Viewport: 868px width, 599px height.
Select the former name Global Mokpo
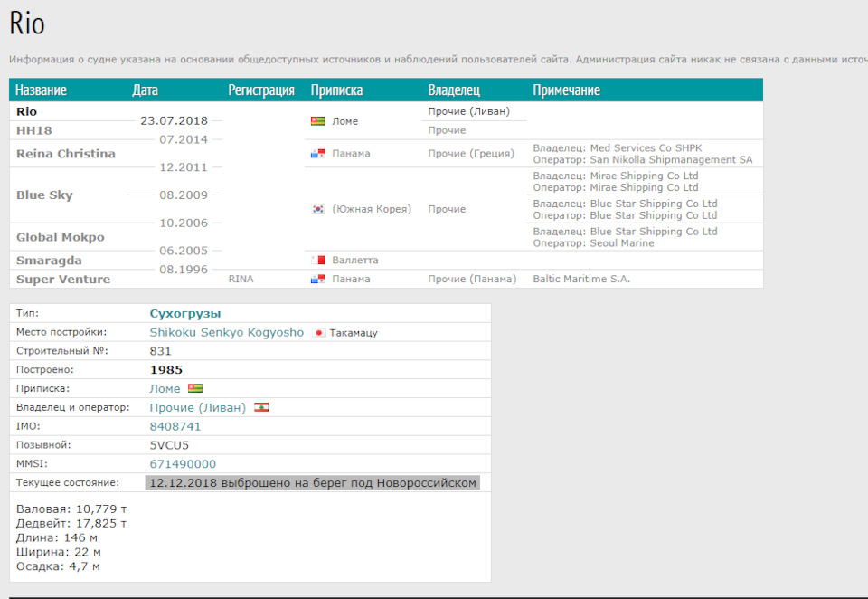pos(61,237)
